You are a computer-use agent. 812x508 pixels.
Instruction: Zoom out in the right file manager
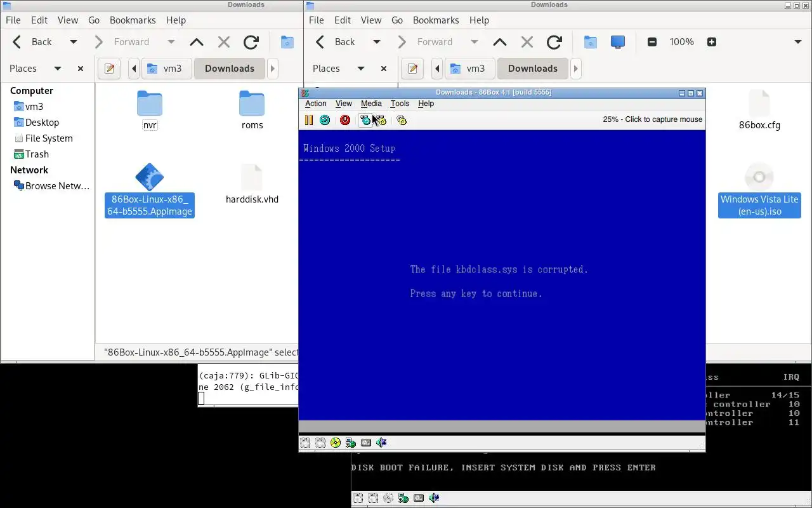pyautogui.click(x=652, y=42)
